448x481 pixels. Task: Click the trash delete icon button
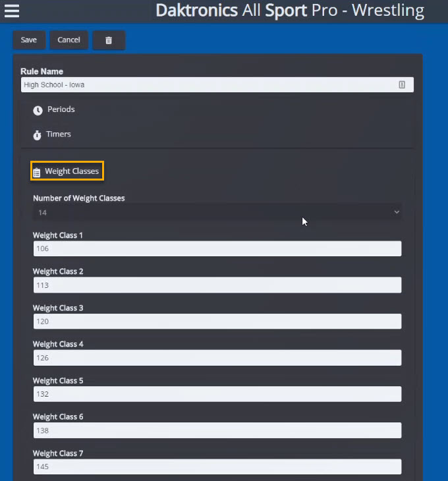(x=109, y=40)
